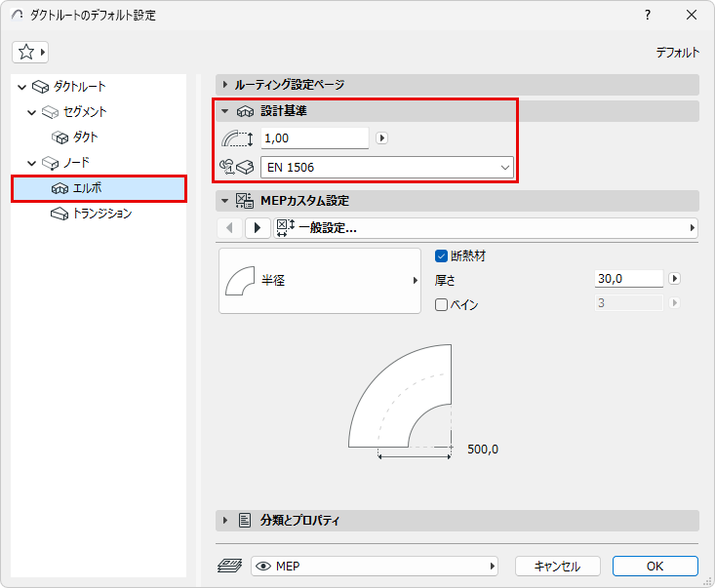The height and width of the screenshot is (588, 715).
Task: Click the eye icon in MEP layer
Action: click(263, 567)
